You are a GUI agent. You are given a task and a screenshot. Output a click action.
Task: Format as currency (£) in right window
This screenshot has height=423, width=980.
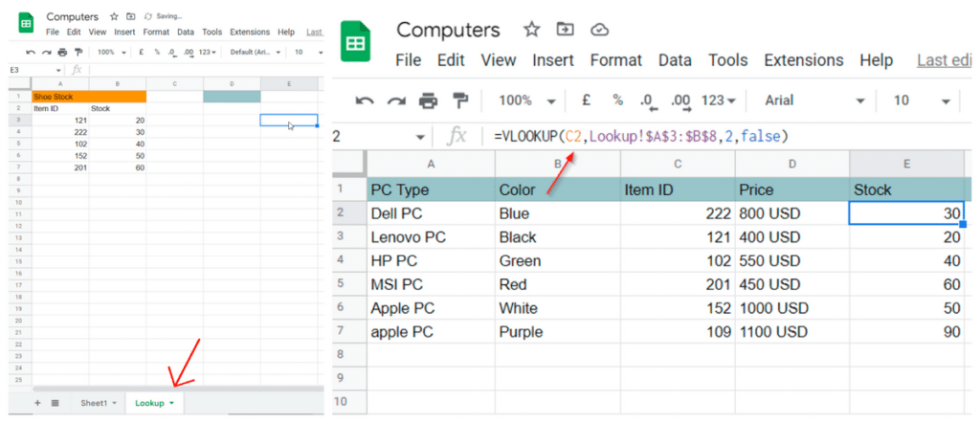pos(586,100)
